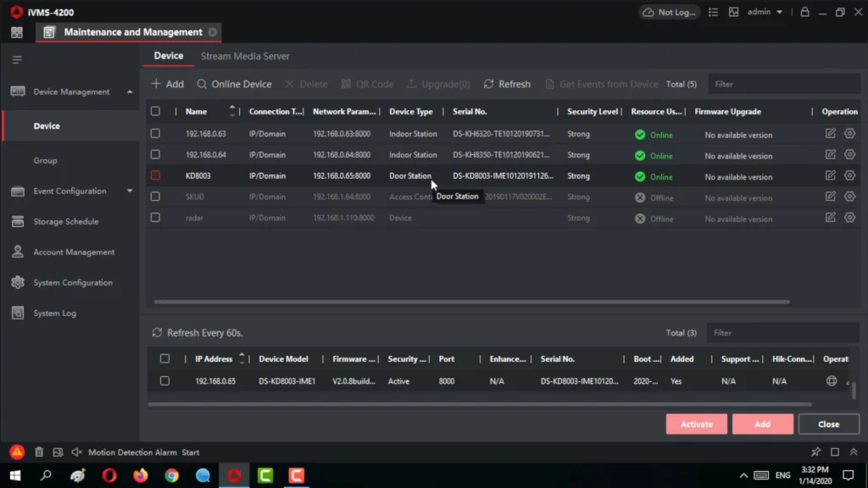Sort devices by Name column arrows
Image resolution: width=868 pixels, height=488 pixels.
click(x=232, y=111)
